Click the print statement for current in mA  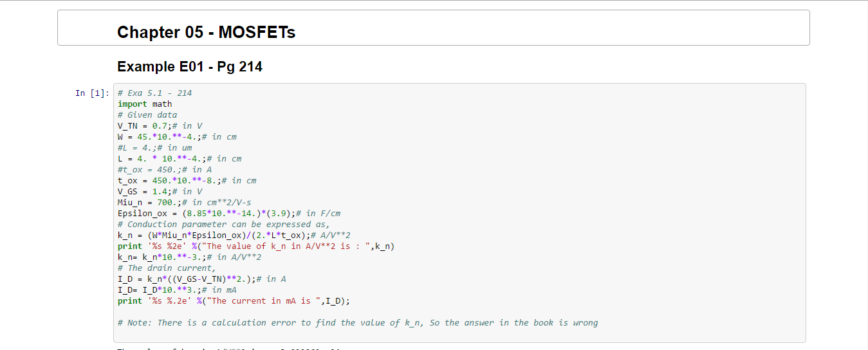234,300
